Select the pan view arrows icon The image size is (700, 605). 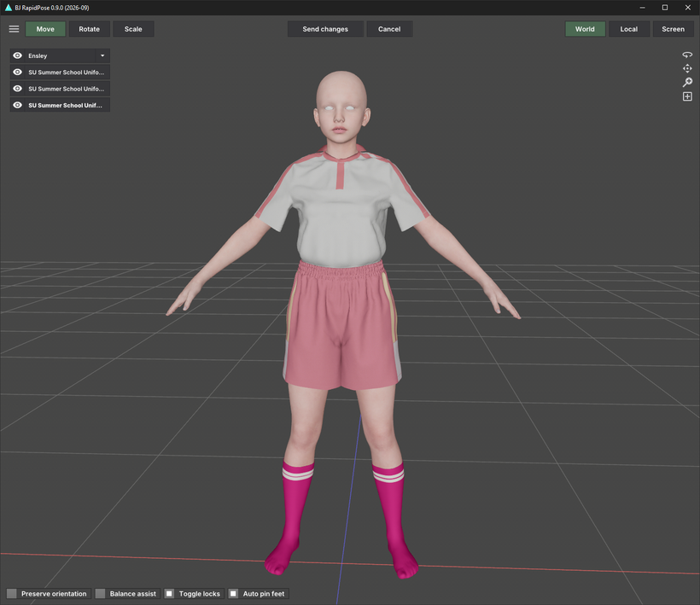coord(687,69)
